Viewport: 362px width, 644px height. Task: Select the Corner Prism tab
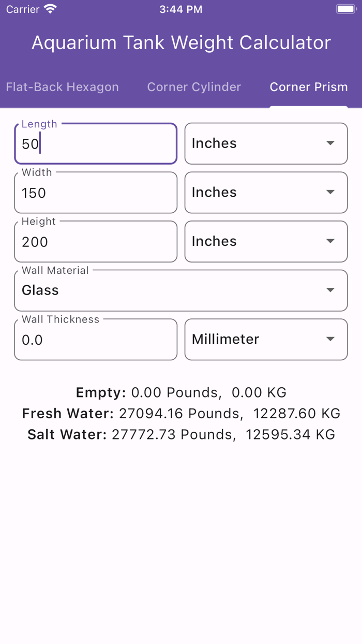coord(309,87)
